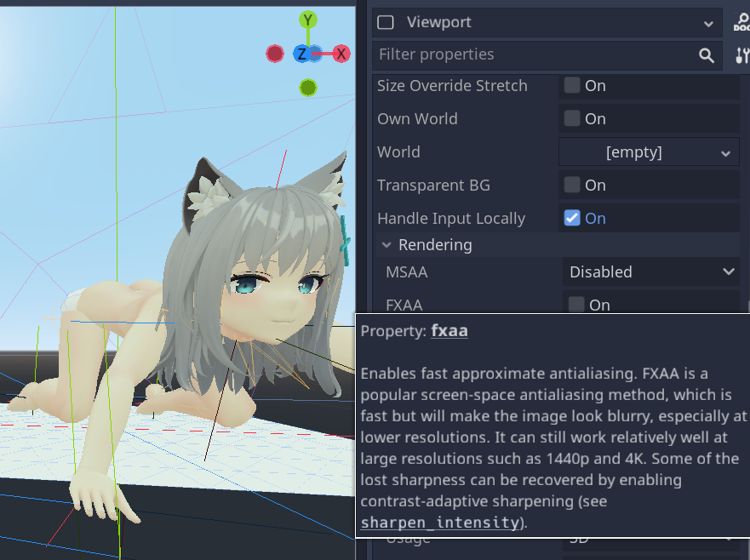Click the red X axis gizmo handle
750x560 pixels.
click(x=341, y=54)
